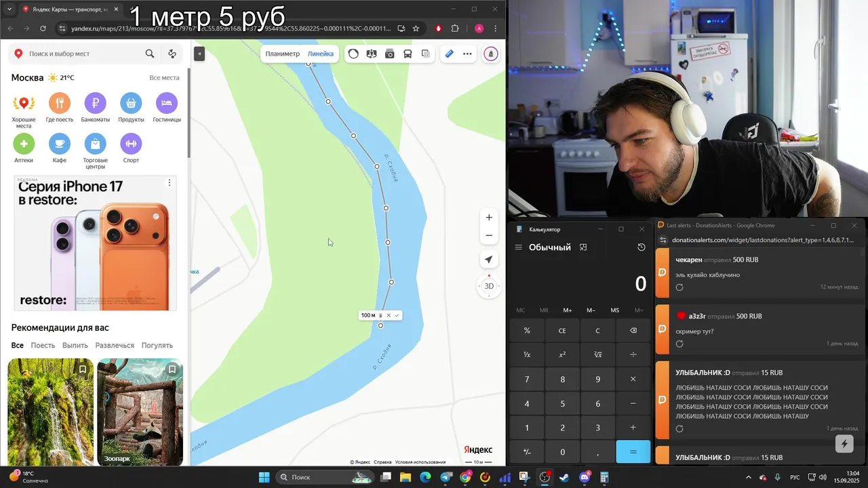Open the Хорошие места category
Screen dimensions: 868x488
coord(24,111)
